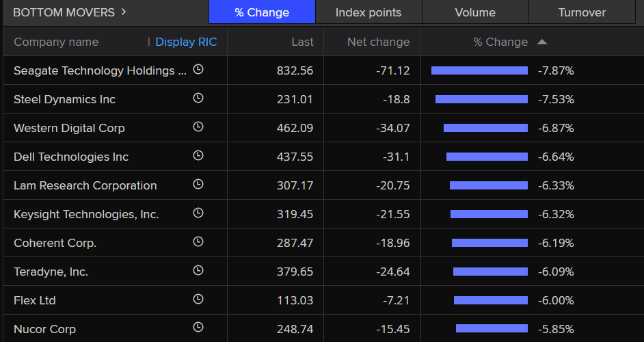Toggle sort arrow next to % Change header
The width and height of the screenshot is (644, 342).
(542, 42)
